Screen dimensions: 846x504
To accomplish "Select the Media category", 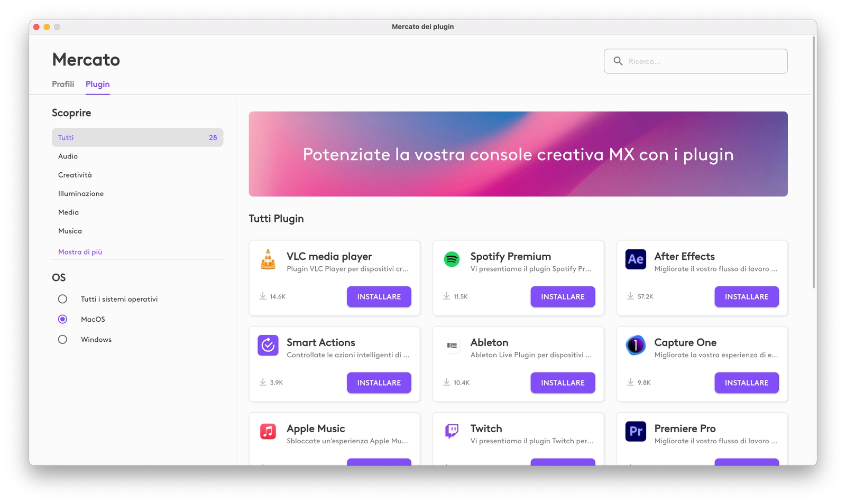I will 137,212.
